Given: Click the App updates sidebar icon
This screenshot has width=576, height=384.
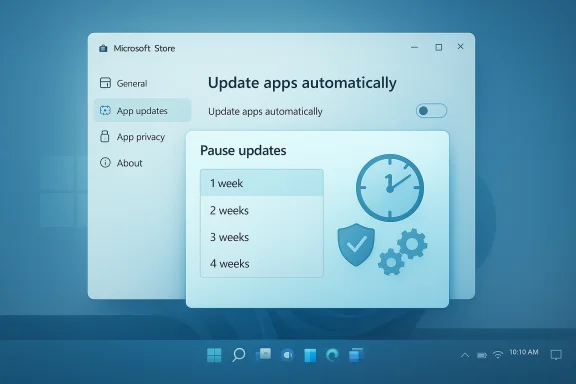Looking at the screenshot, I should click(105, 110).
